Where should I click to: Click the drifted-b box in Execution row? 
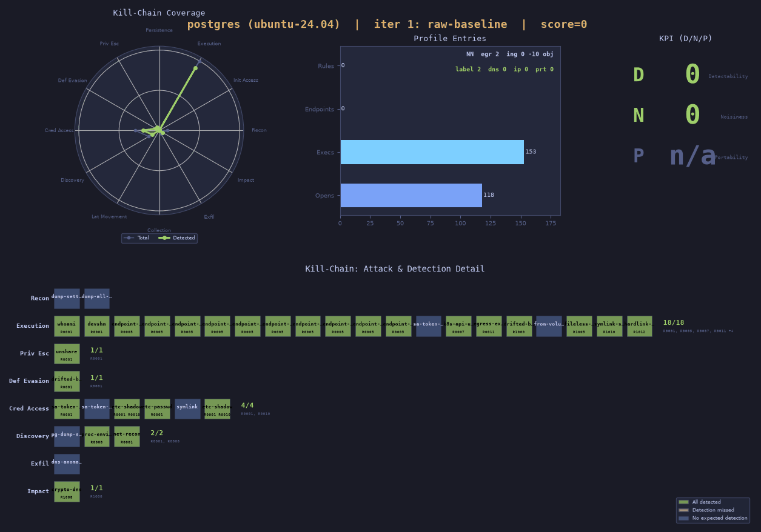pyautogui.click(x=519, y=326)
